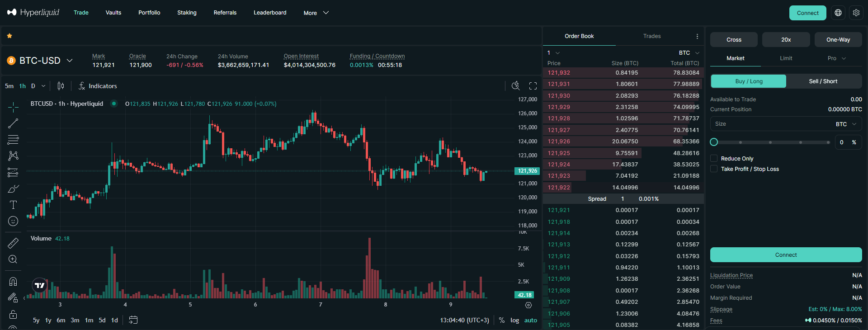Select the Limit order tab
The width and height of the screenshot is (868, 330).
[786, 58]
